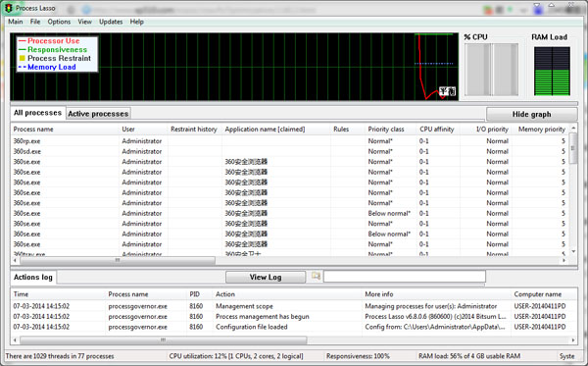Click process list scroll right arrow

(x=563, y=260)
